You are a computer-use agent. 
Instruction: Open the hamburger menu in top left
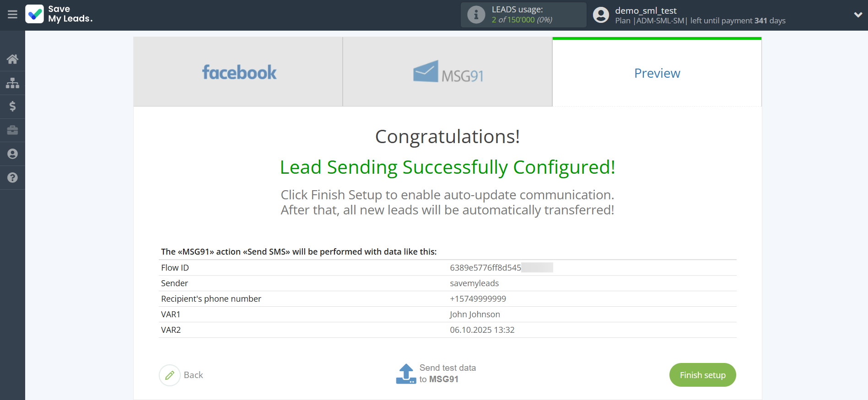pyautogui.click(x=12, y=15)
